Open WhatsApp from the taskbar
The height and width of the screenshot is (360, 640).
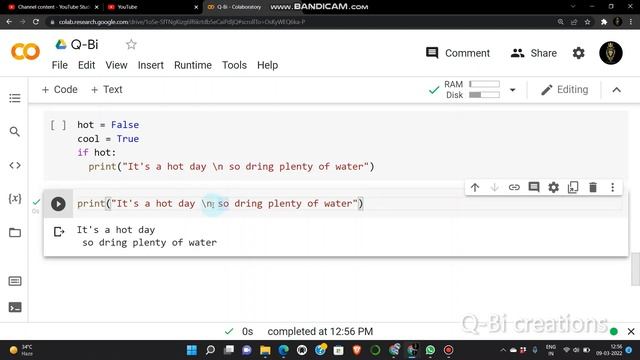pos(430,350)
